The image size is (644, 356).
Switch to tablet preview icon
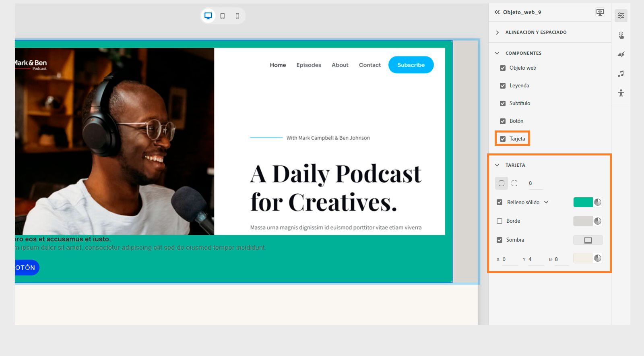pyautogui.click(x=223, y=16)
